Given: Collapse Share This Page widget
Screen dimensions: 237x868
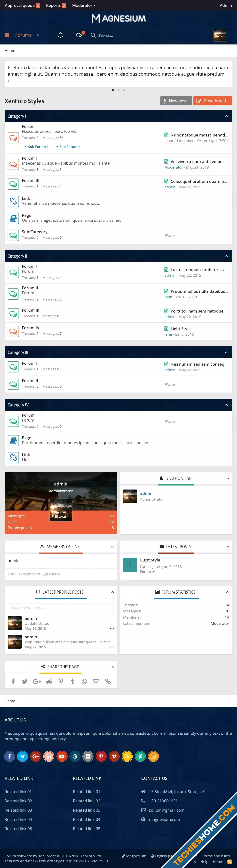Looking at the screenshot, I should point(112,666).
